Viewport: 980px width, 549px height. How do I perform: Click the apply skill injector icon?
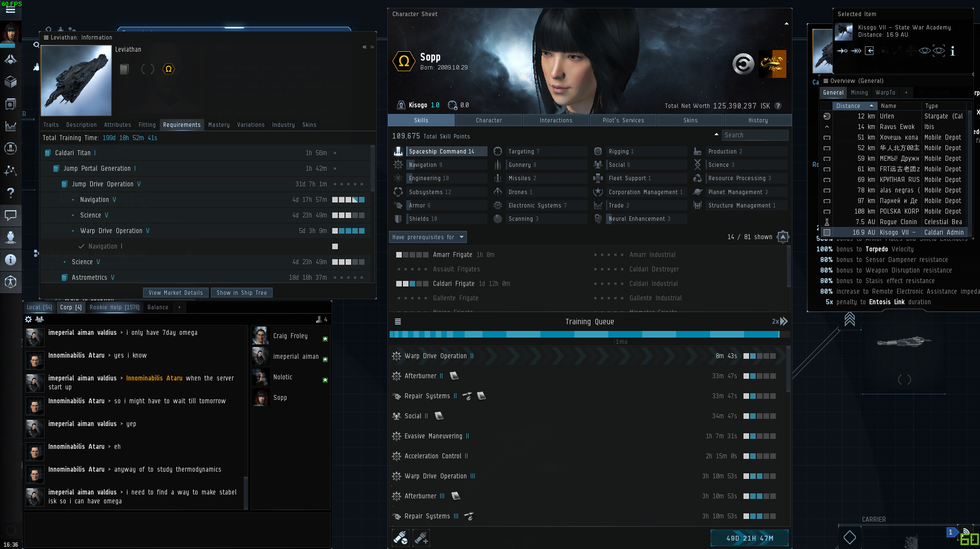(421, 537)
